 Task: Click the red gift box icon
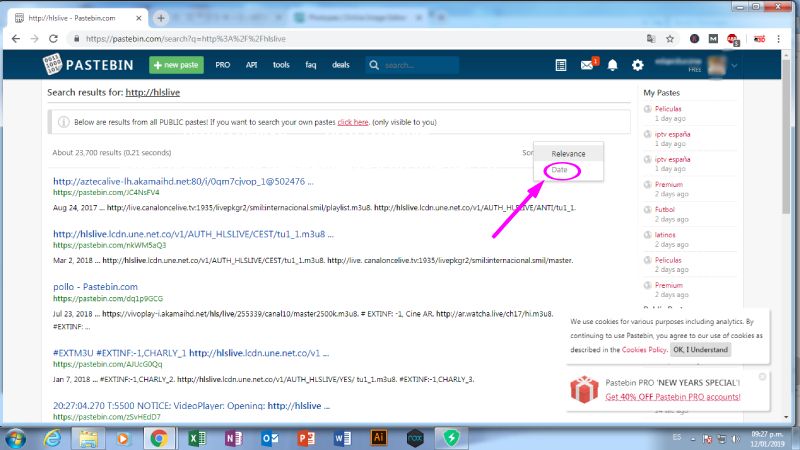(584, 389)
